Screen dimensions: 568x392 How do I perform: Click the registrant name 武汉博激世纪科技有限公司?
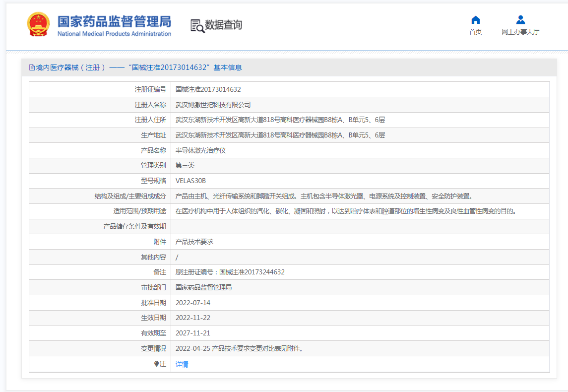tap(213, 105)
